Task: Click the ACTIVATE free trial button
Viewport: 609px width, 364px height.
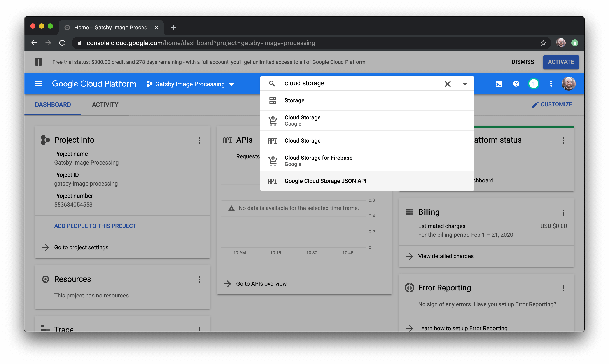Action: click(561, 62)
